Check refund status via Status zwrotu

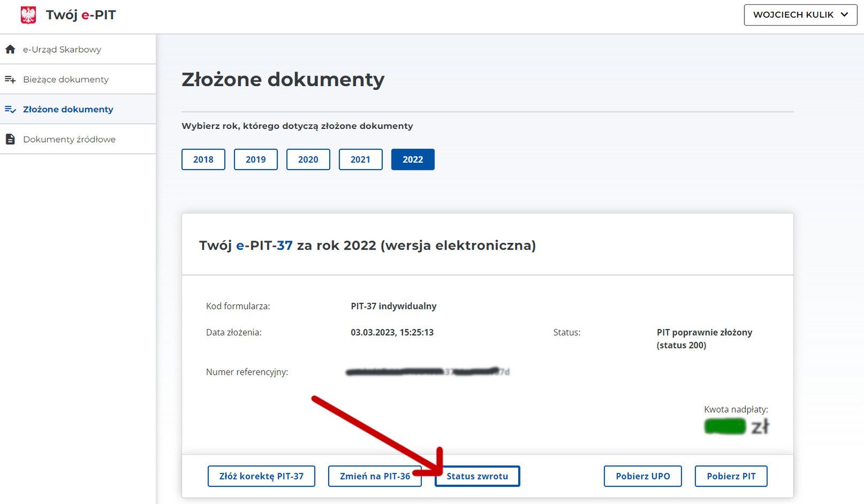pos(477,476)
